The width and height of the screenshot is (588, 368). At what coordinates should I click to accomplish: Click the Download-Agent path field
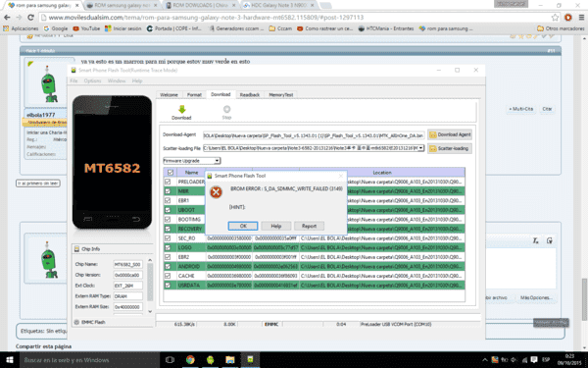314,135
